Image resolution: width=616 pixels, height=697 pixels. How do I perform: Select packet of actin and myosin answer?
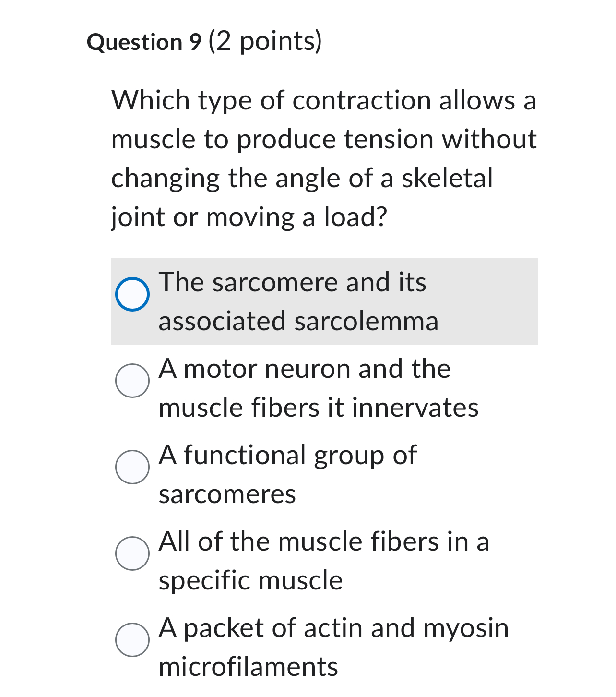[333, 648]
